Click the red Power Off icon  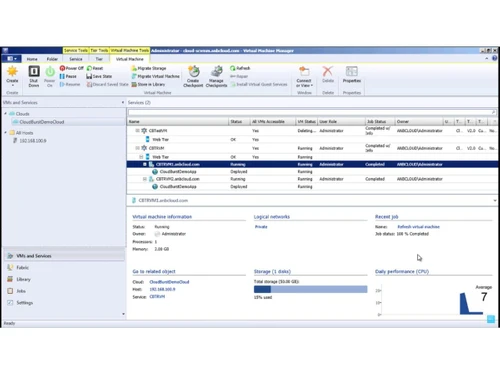pos(62,68)
